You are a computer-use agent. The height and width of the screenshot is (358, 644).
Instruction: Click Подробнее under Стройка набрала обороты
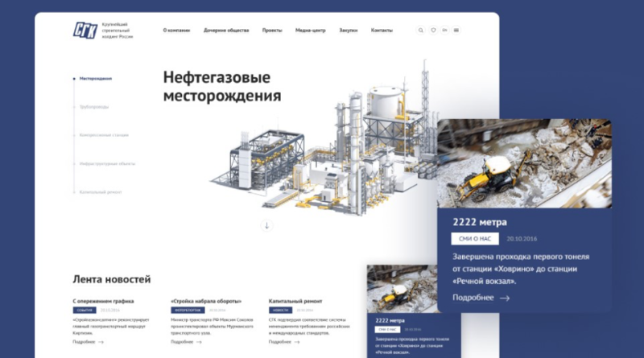click(182, 342)
